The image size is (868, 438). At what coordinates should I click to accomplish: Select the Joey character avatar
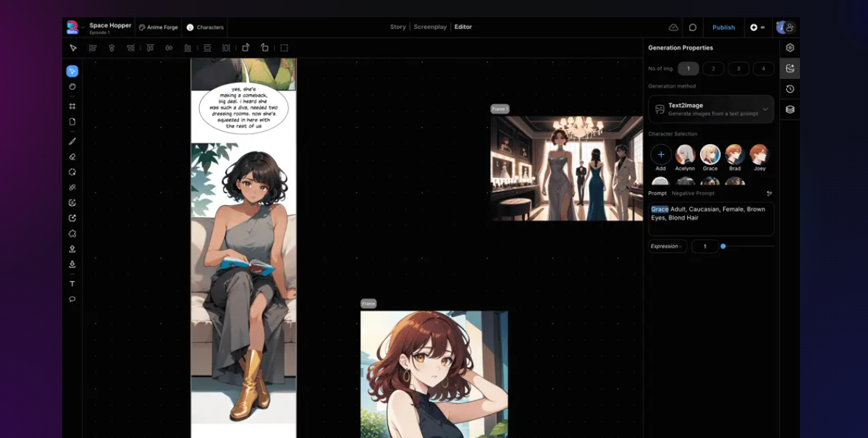pos(759,154)
